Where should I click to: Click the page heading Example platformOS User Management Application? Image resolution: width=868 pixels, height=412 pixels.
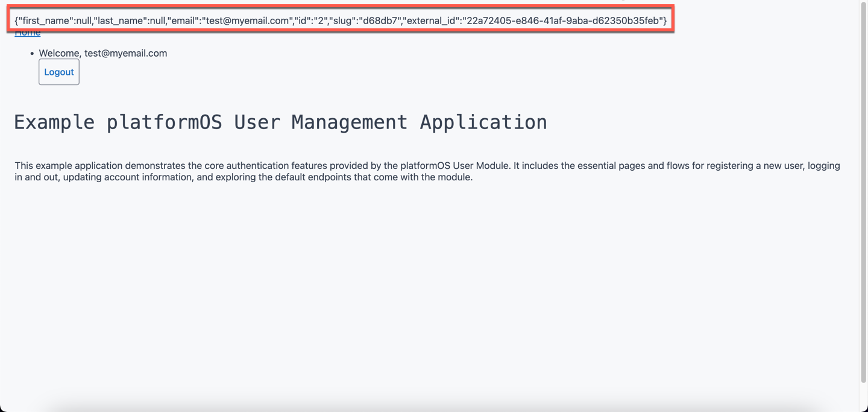[280, 122]
